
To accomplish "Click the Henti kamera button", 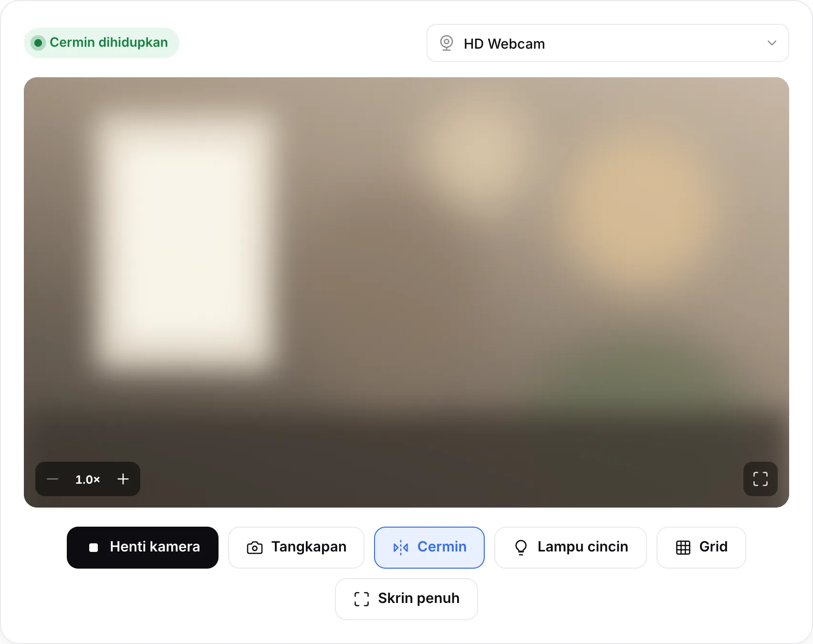I will [143, 547].
